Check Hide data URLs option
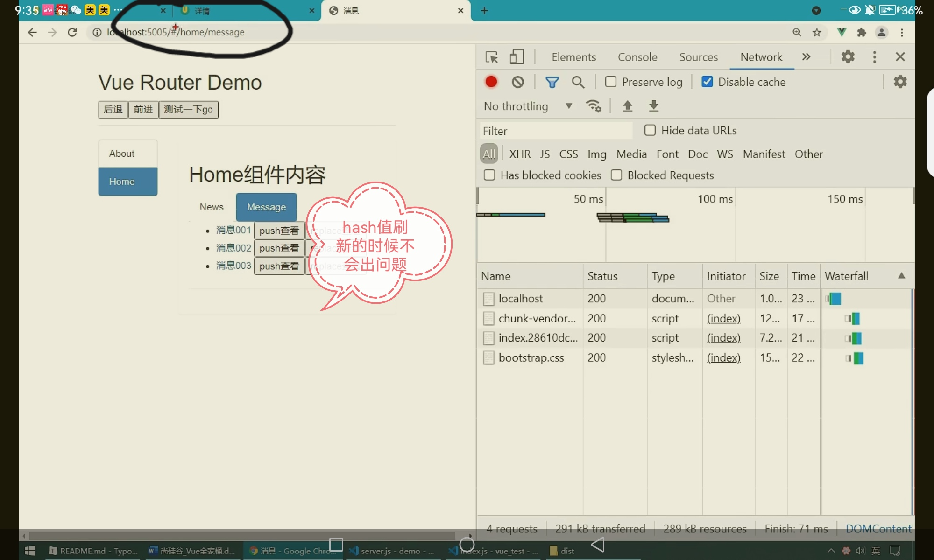934x560 pixels. click(650, 130)
